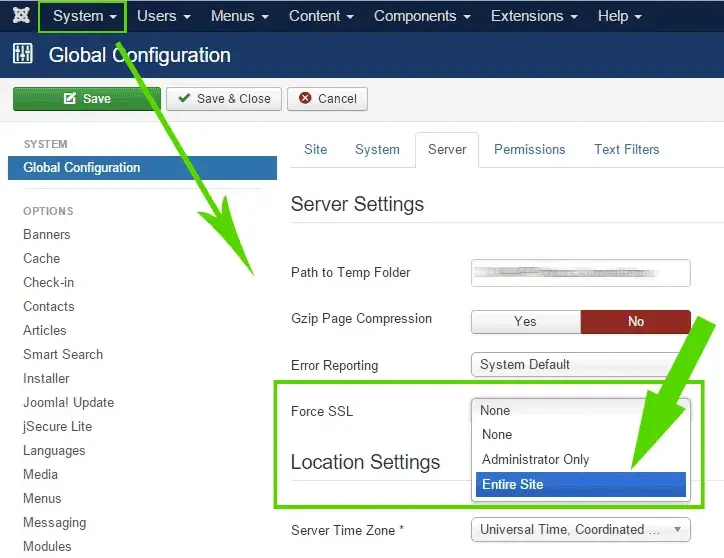Click Save & Close button
Image resolution: width=724 pixels, height=558 pixels.
pyautogui.click(x=224, y=99)
